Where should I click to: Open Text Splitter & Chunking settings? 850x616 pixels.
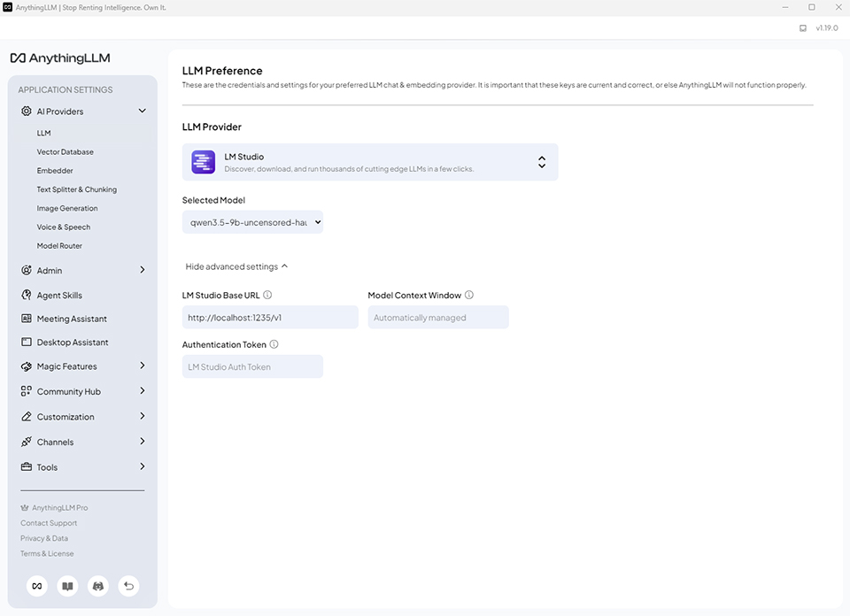[x=77, y=189]
